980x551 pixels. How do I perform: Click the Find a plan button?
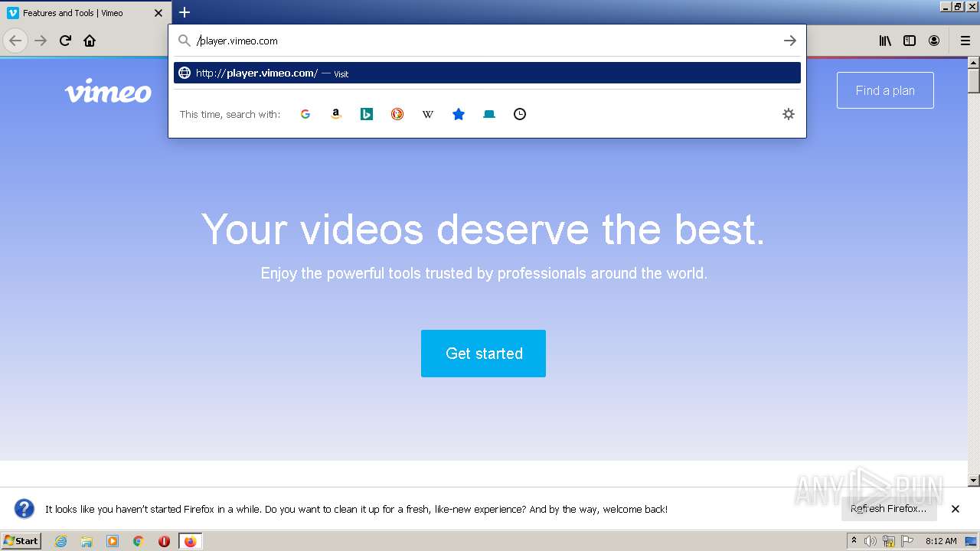coord(885,90)
